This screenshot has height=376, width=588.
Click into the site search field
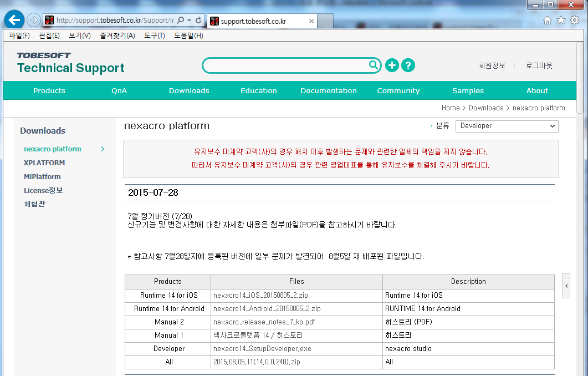[x=286, y=65]
